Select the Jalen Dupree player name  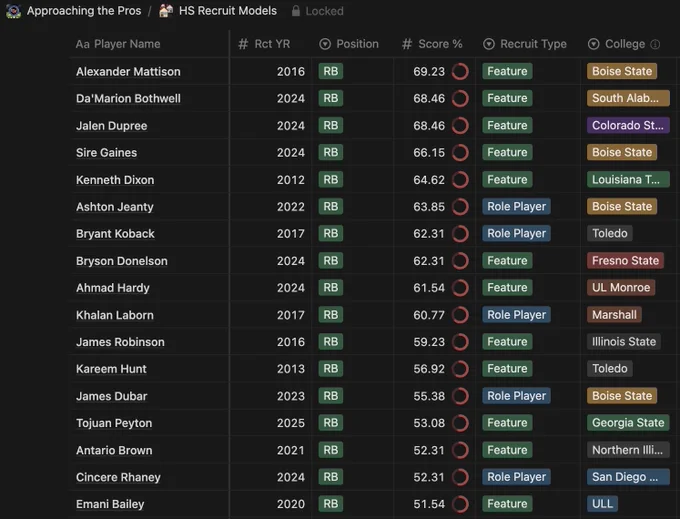(x=111, y=126)
